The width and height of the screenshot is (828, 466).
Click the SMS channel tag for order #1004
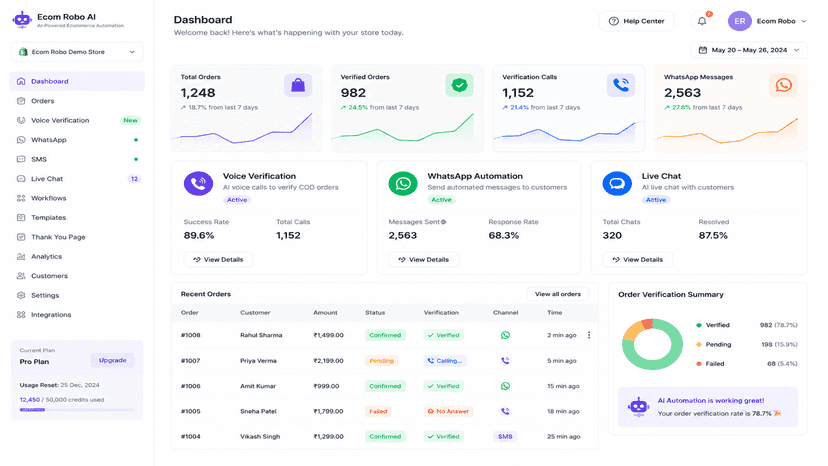coord(505,436)
